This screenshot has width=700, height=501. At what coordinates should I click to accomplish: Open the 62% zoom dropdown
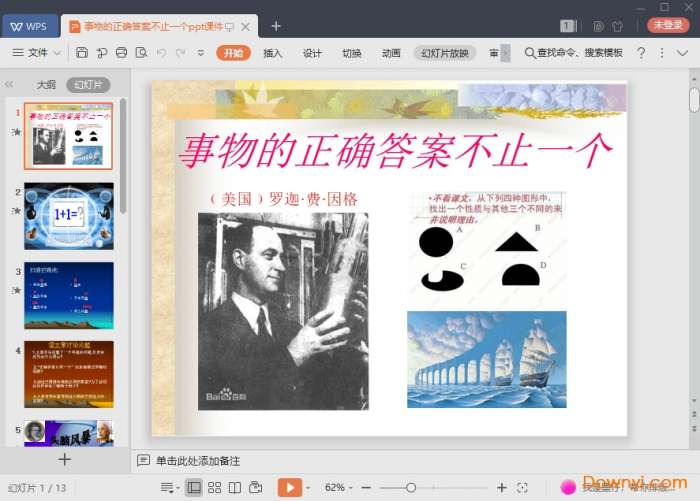pyautogui.click(x=338, y=487)
